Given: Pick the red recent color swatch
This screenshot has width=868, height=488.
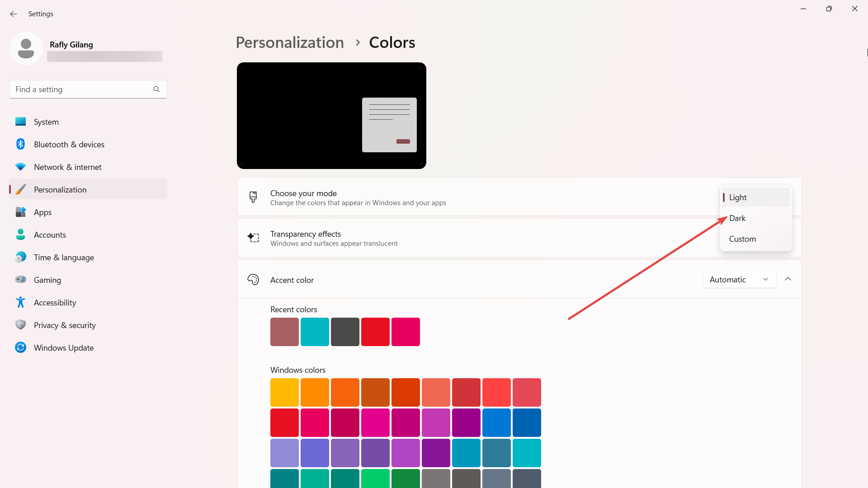Looking at the screenshot, I should coord(375,332).
